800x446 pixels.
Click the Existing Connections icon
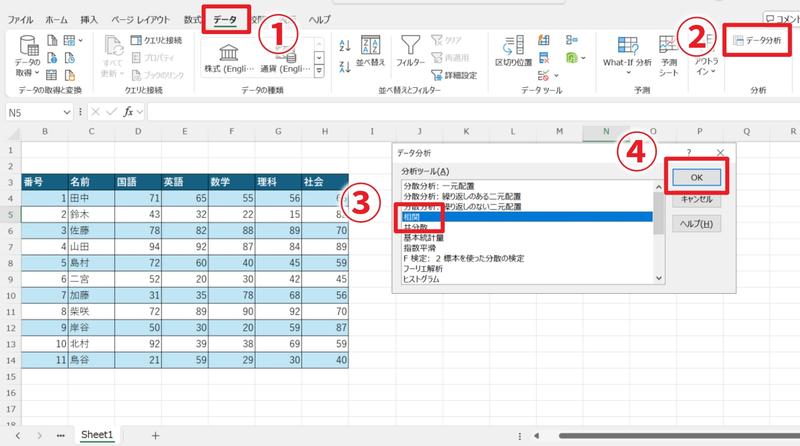[x=69, y=75]
